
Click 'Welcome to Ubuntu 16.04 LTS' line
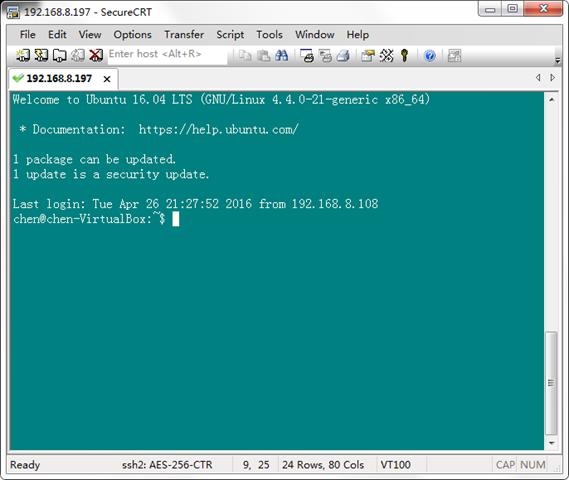(221, 99)
